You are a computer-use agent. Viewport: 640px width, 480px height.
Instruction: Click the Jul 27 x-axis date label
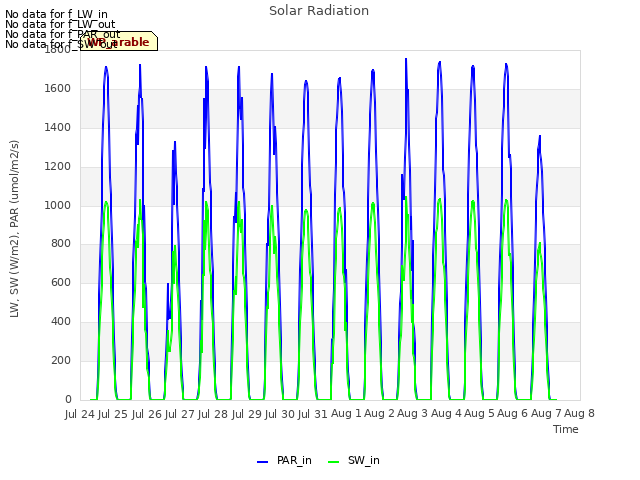[180, 414]
